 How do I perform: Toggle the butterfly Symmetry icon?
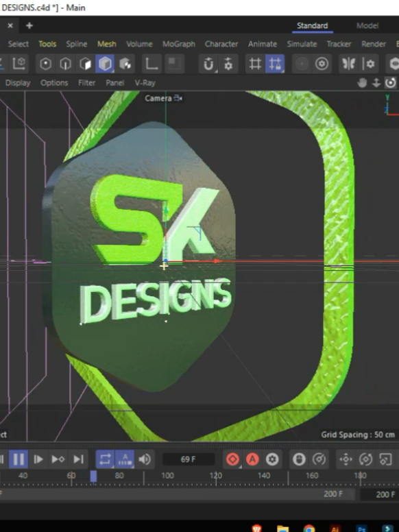(x=348, y=64)
